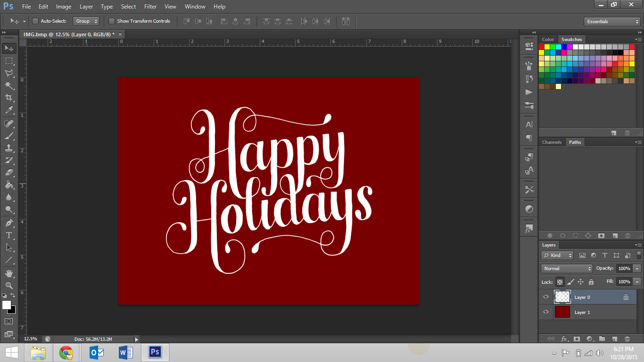644x362 pixels.
Task: Toggle Lock all padlock icon
Action: [x=591, y=282]
